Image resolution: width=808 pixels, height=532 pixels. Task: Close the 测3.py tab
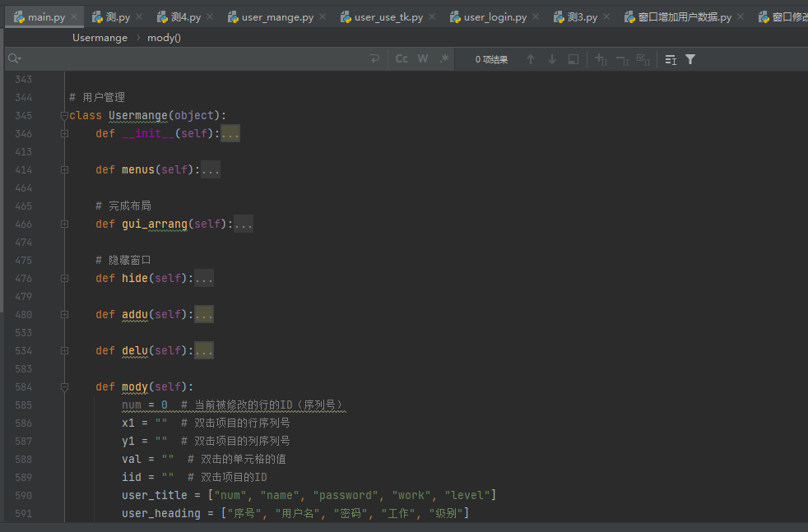click(606, 17)
